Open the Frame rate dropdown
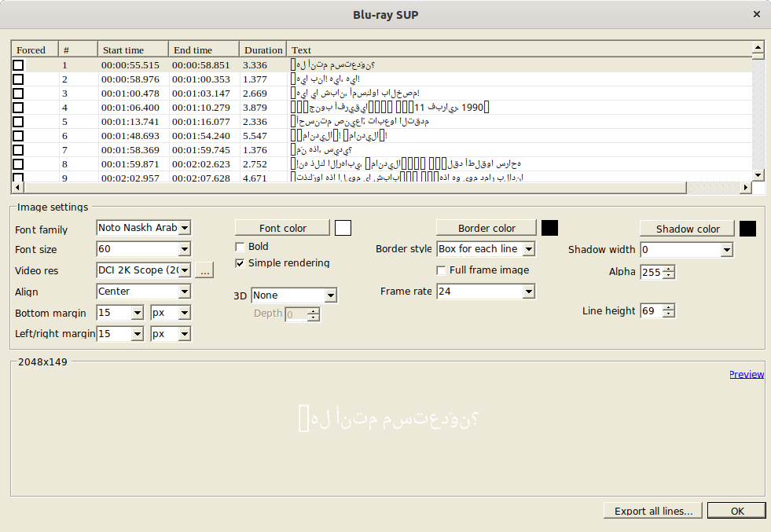 [x=528, y=292]
